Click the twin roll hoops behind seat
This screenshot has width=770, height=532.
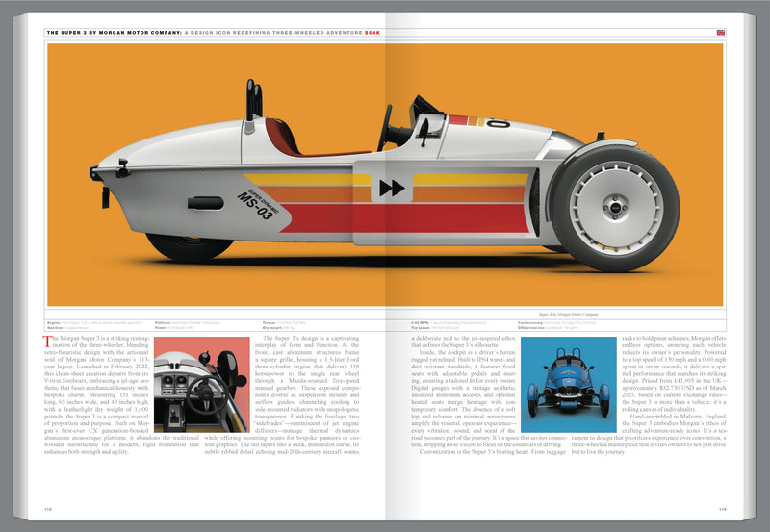(252, 98)
